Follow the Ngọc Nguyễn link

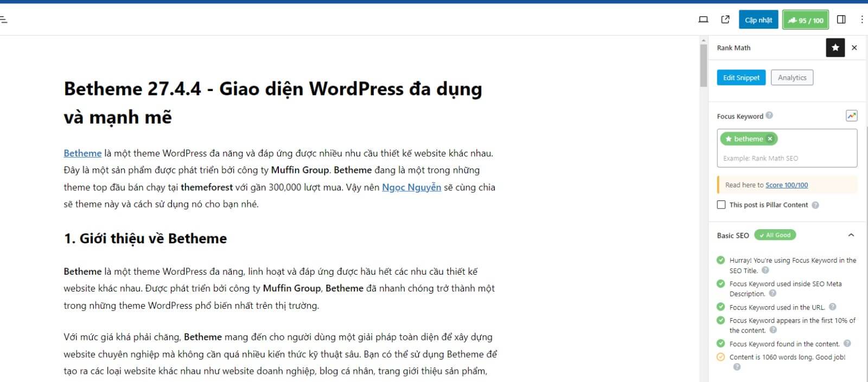click(411, 187)
